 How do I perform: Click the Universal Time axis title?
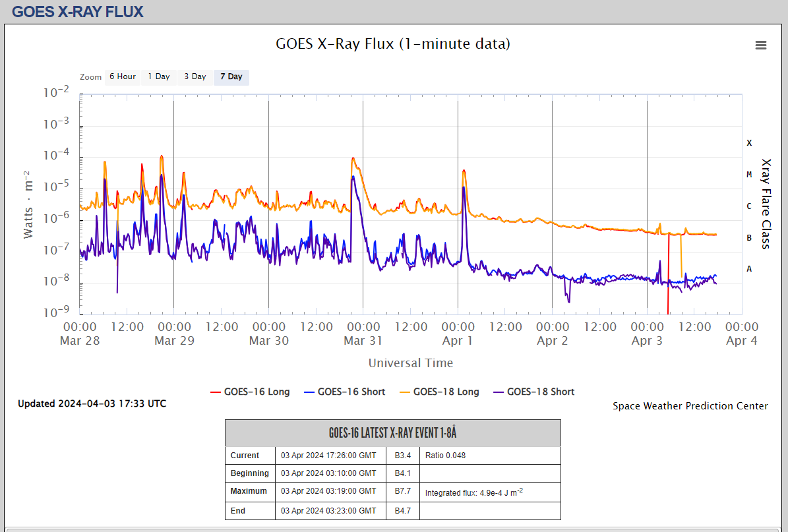click(x=410, y=363)
